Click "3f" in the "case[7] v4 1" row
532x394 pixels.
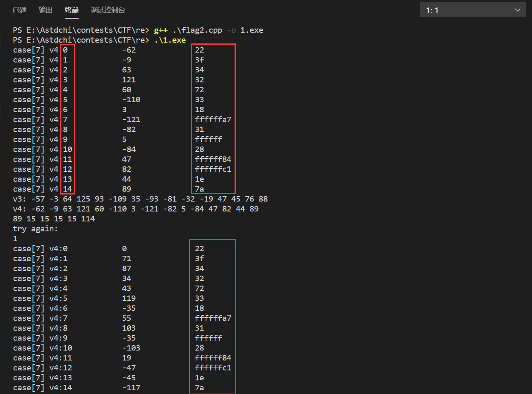tap(199, 60)
